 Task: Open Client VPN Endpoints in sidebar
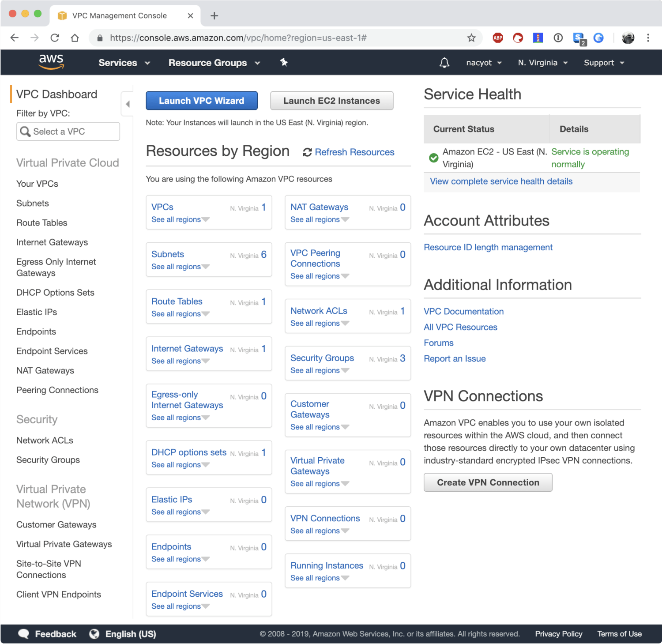(x=59, y=594)
